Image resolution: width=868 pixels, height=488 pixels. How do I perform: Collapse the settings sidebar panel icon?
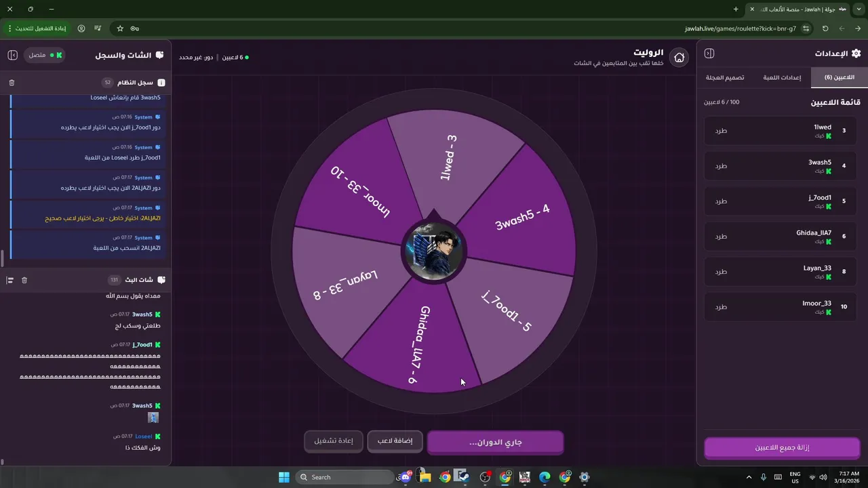coord(709,54)
